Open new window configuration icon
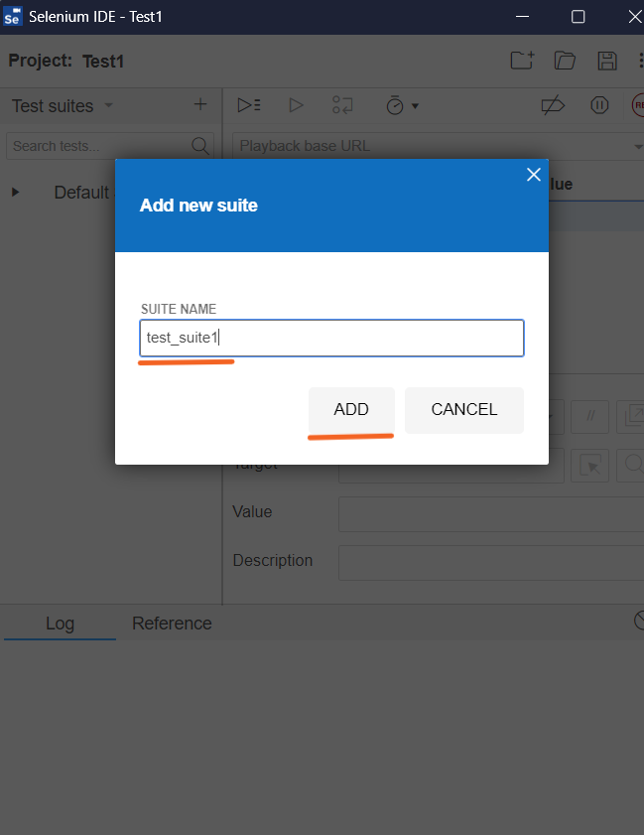644x835 pixels. 631,416
